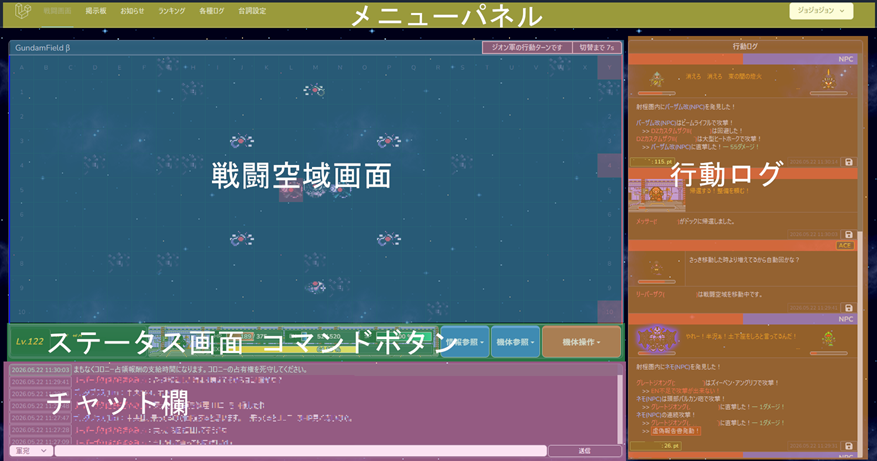Click save icon on the dock return log

point(848,234)
